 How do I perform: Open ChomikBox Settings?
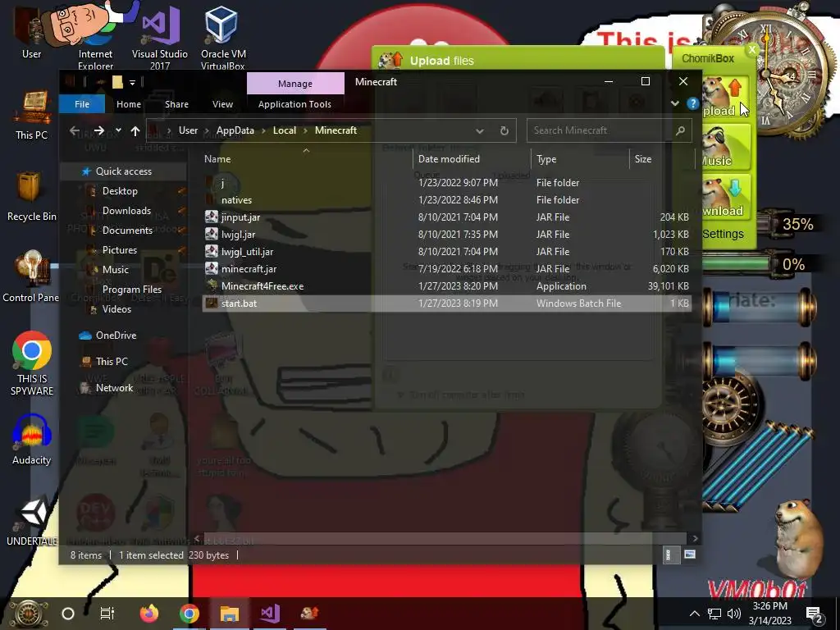coord(723,234)
